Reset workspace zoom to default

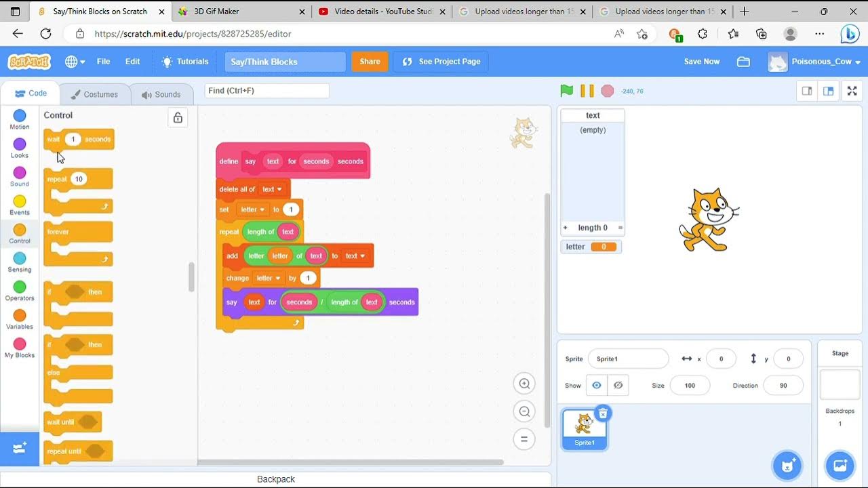coord(524,439)
